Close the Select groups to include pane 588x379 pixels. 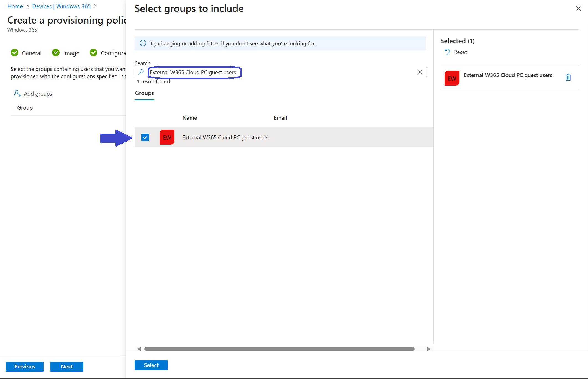tap(578, 9)
